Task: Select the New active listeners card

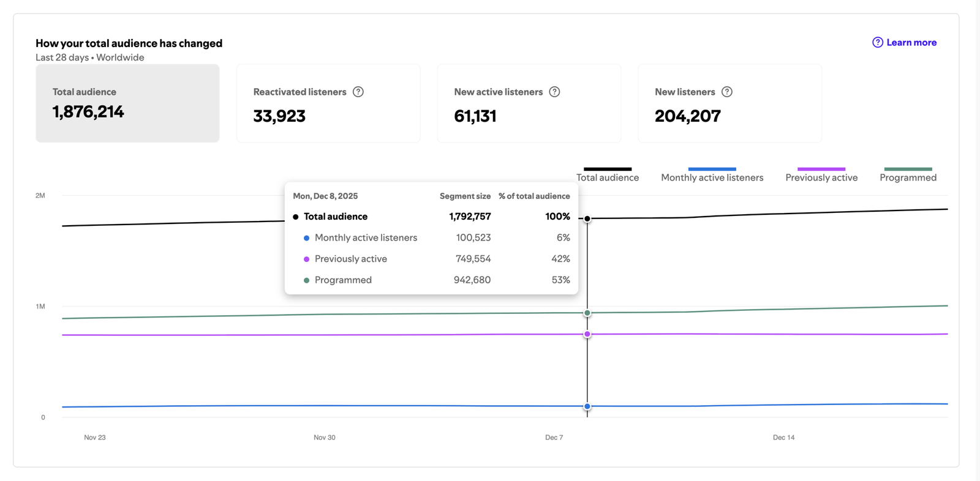Action: click(529, 103)
